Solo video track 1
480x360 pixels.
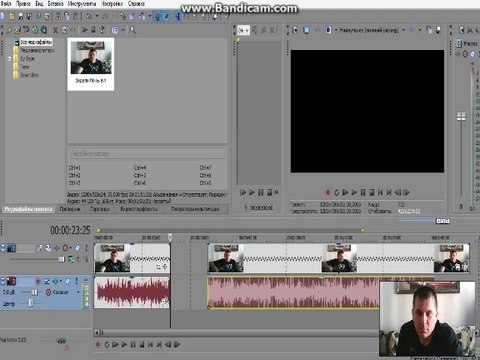click(86, 248)
